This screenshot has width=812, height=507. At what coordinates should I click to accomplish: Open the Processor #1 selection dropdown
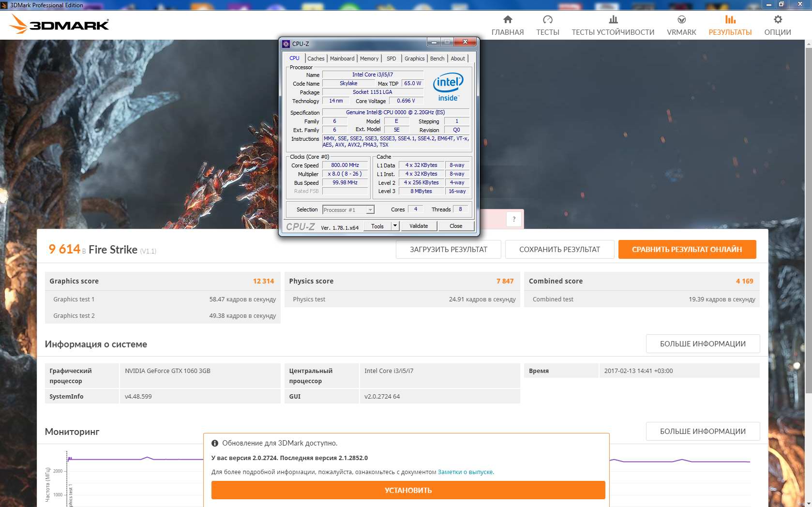(348, 210)
